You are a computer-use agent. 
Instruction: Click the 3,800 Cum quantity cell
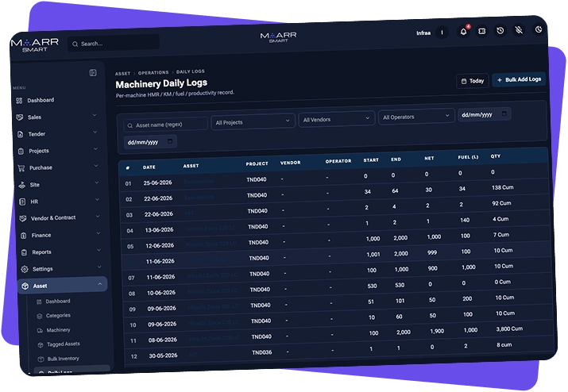tap(509, 329)
